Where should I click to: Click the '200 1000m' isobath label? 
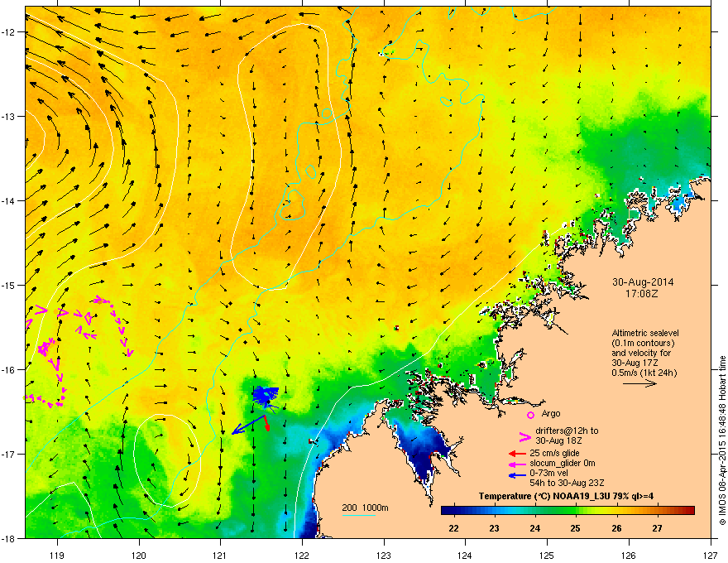tap(365, 508)
